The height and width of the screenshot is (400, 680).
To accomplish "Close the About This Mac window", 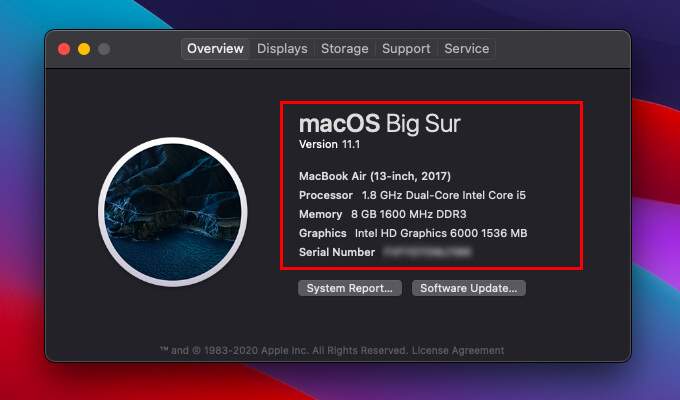I will 64,49.
